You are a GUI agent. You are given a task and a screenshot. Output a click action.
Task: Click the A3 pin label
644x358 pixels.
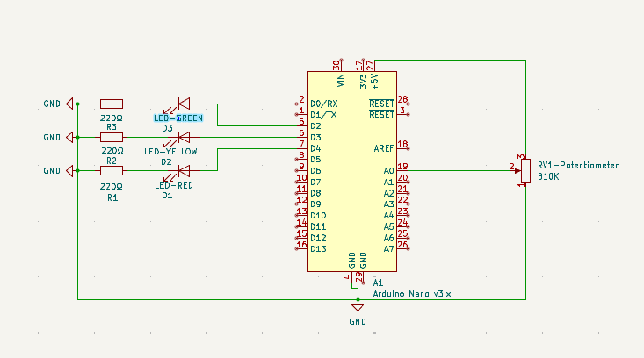[x=389, y=204]
